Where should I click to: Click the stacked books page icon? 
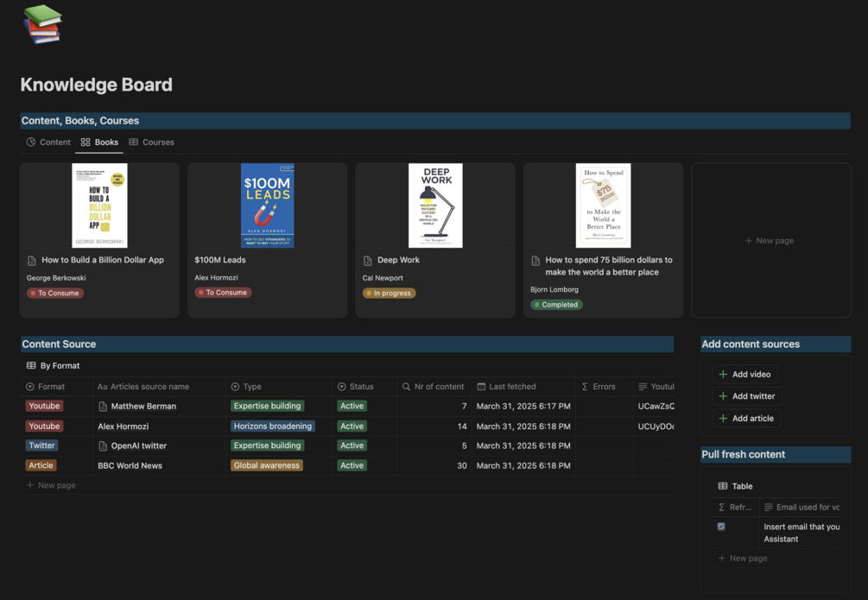[42, 24]
